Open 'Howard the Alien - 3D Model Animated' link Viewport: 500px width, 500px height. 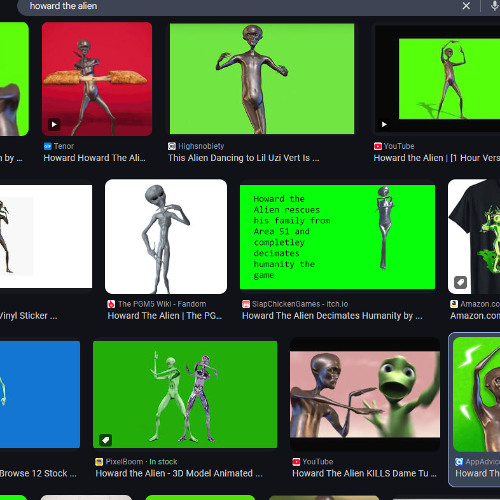(179, 473)
